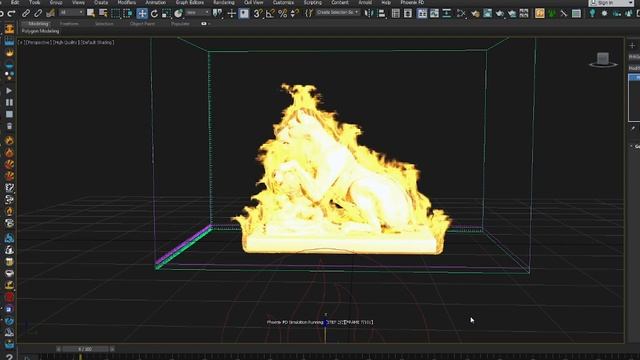This screenshot has height=360, width=640.
Task: Switch to the Object Paint ribbon tab
Action: tap(142, 24)
